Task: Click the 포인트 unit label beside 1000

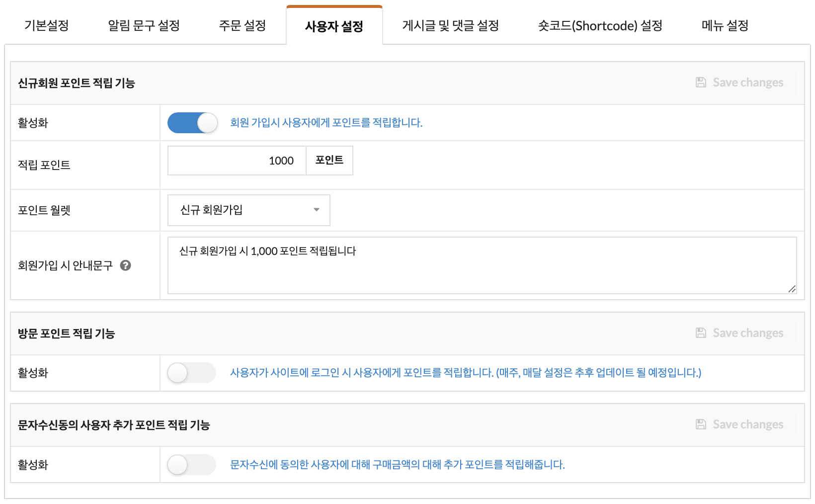Action: pos(329,161)
